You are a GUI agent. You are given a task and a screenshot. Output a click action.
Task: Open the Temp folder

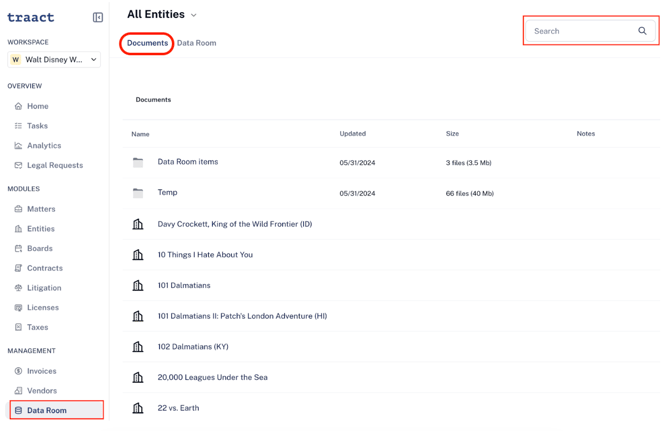click(x=167, y=192)
